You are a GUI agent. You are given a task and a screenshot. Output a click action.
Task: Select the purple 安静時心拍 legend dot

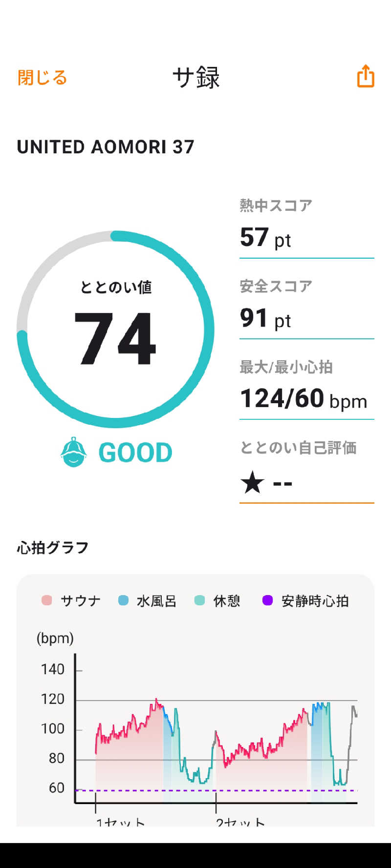(267, 600)
